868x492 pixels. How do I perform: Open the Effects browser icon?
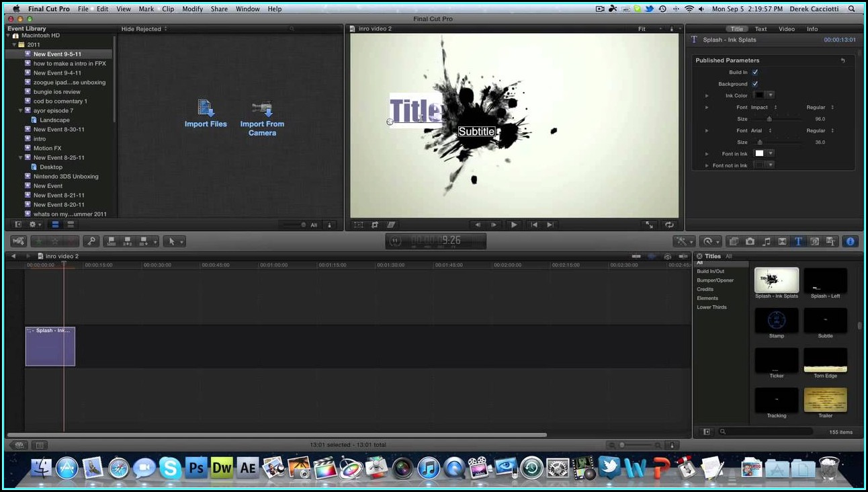point(734,241)
